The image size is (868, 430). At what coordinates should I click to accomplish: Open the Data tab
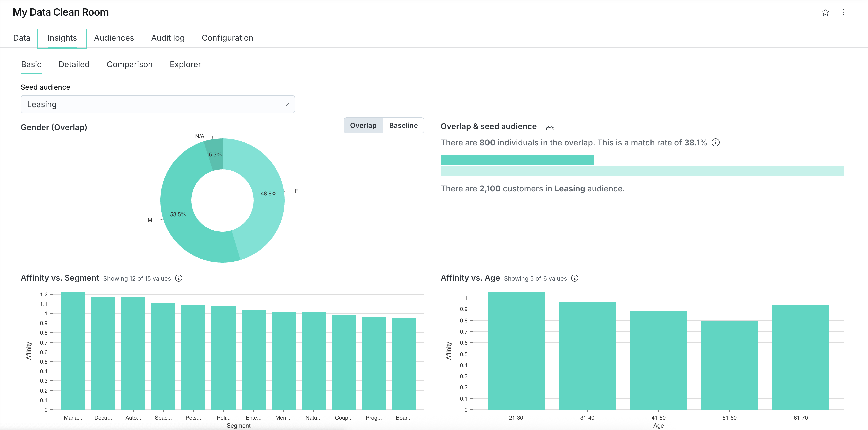22,38
